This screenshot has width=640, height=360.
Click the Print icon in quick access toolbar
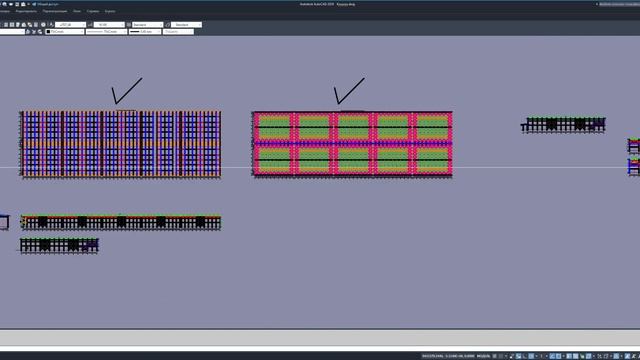tap(23, 4)
